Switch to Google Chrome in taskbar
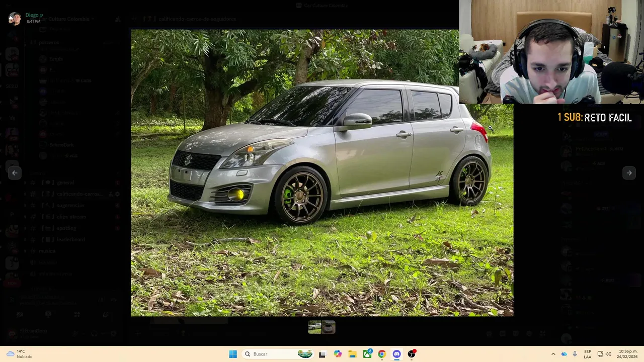This screenshot has width=644, height=362. 382,354
